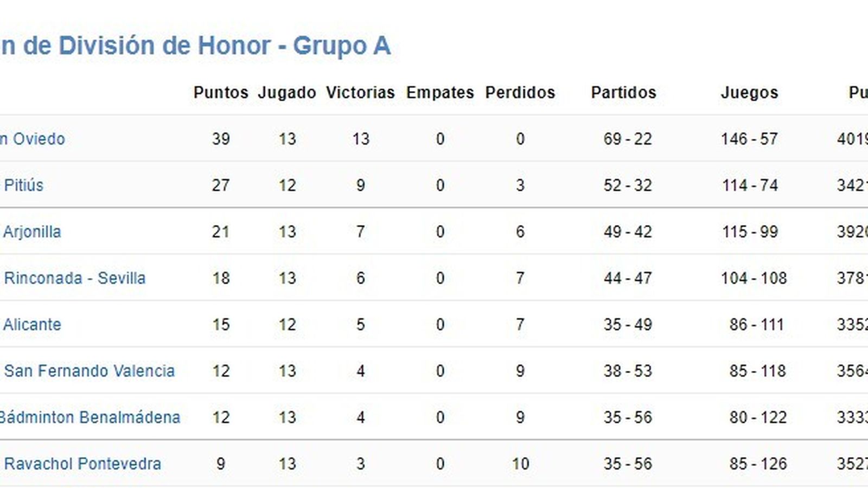Screen dimensions: 868x488
Task: Select Rinconada - Sevilla team link
Action: coord(75,278)
